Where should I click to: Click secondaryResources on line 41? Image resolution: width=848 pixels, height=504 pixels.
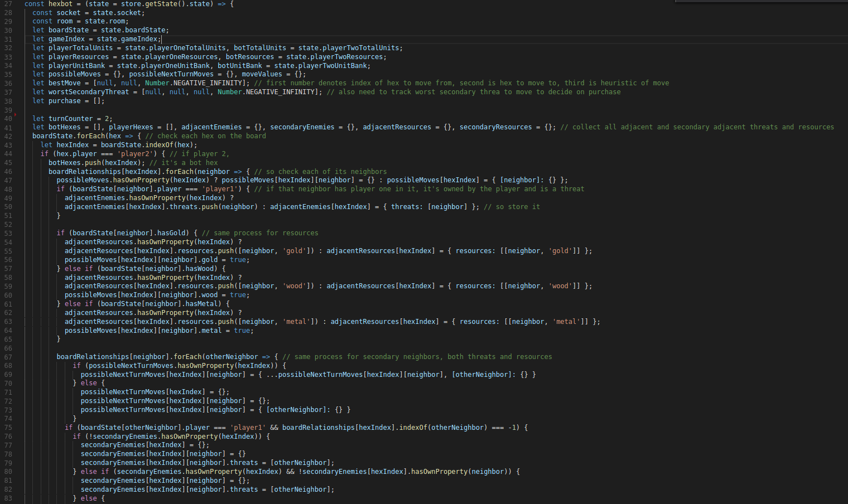[495, 127]
